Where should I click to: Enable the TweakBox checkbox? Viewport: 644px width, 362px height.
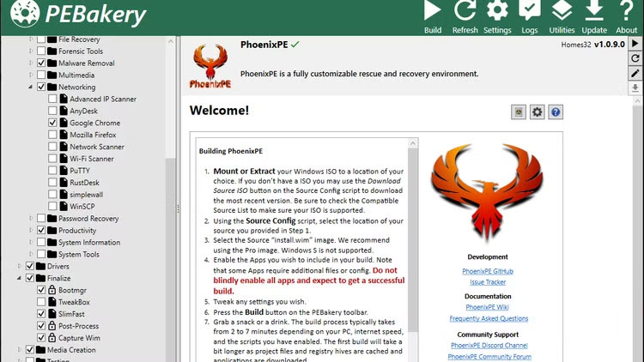point(41,302)
